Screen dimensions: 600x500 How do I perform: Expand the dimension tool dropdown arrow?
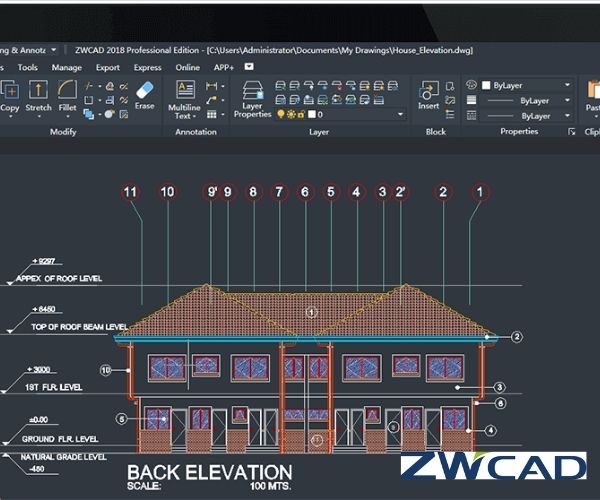pos(223,86)
